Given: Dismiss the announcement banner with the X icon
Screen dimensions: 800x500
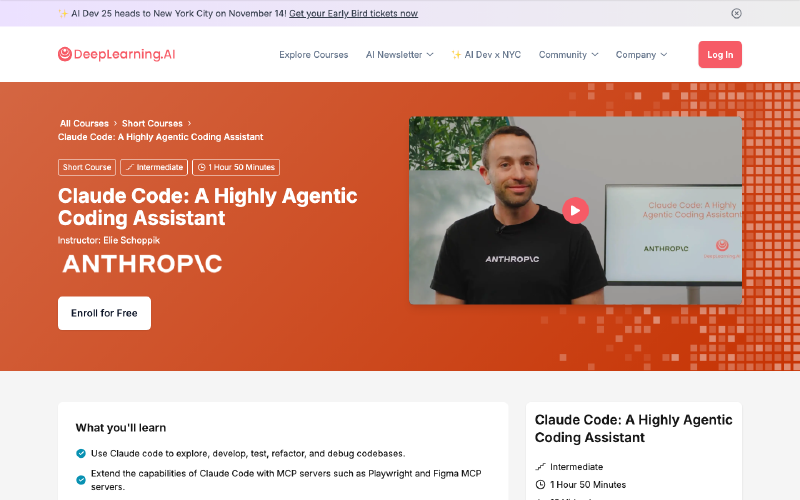Looking at the screenshot, I should point(736,13).
